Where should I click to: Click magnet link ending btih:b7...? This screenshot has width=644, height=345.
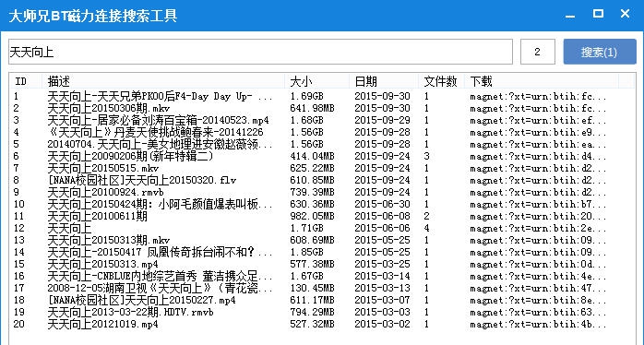538,205
